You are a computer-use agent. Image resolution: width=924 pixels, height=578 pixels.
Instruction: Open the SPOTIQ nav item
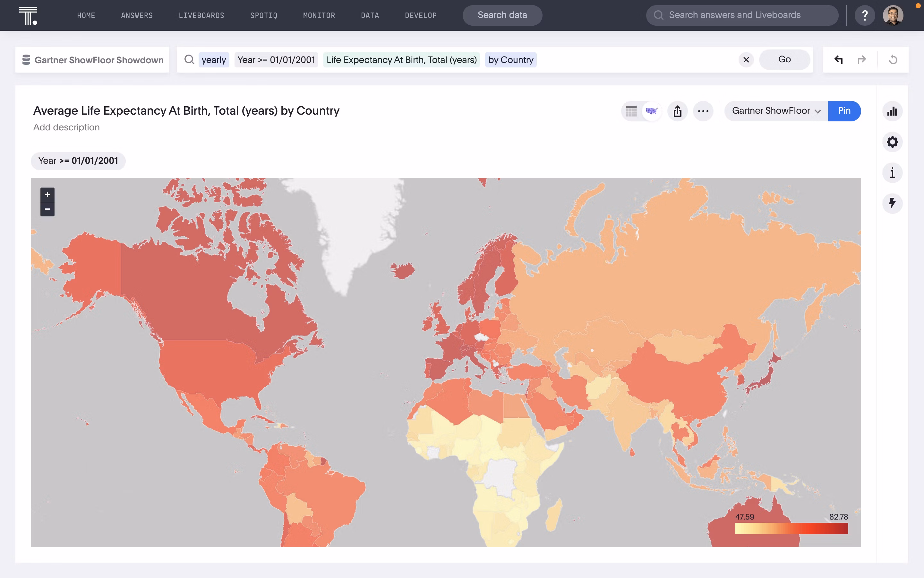263,15
